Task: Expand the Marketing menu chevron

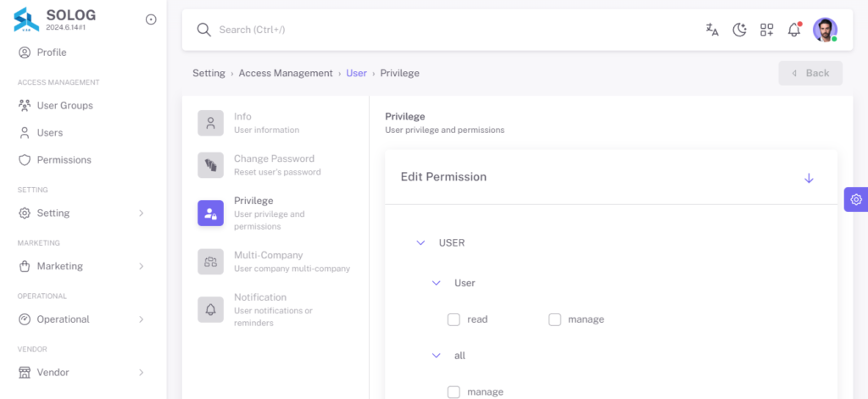Action: pyautogui.click(x=142, y=266)
